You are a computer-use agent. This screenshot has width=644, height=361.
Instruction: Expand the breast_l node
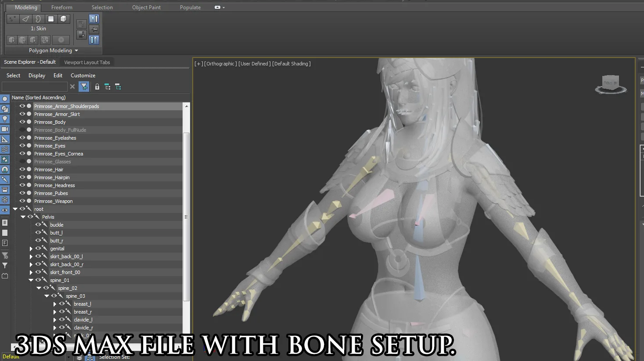[x=55, y=304]
